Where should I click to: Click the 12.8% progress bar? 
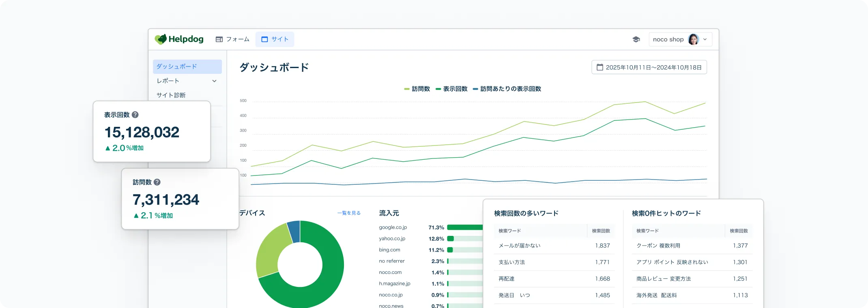tap(465, 239)
